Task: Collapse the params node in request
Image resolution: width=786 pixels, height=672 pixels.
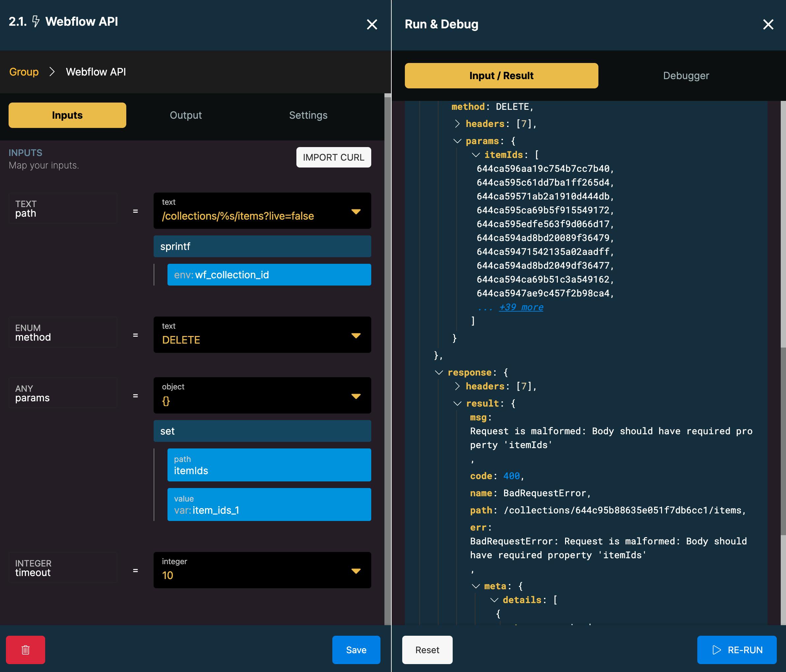Action: 457,141
